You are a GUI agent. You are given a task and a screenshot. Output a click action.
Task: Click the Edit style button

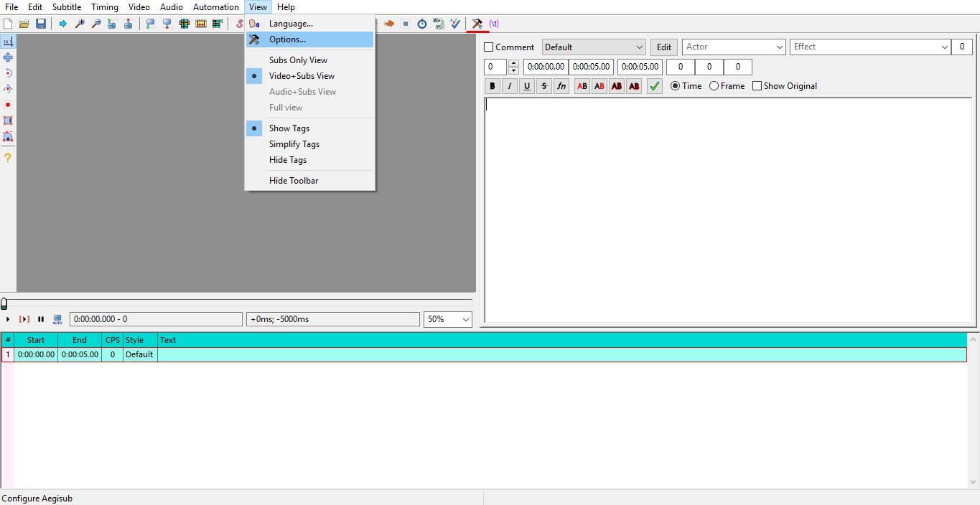[x=664, y=47]
